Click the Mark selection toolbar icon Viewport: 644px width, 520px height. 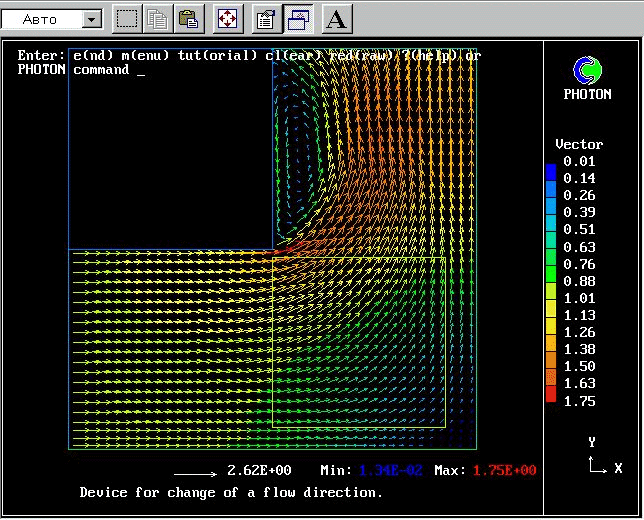click(x=127, y=19)
